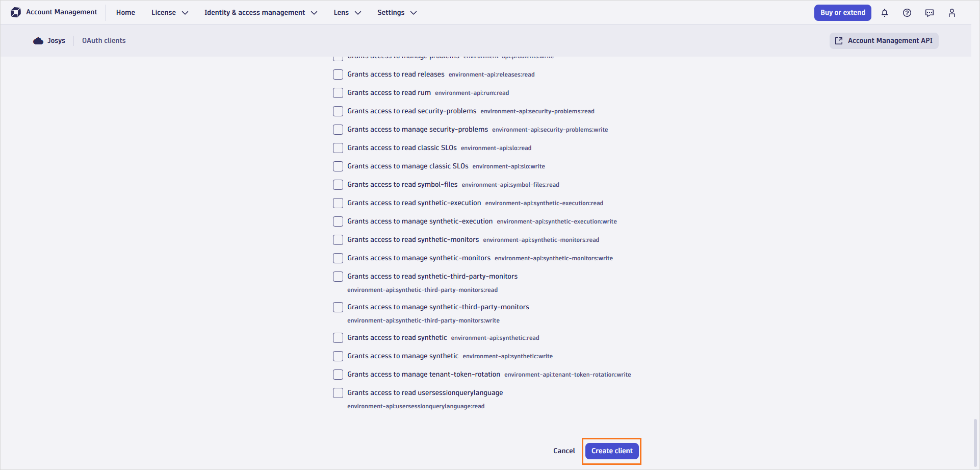Viewport: 980px width, 470px height.
Task: Click the Dynatrace logo icon
Action: click(16, 12)
